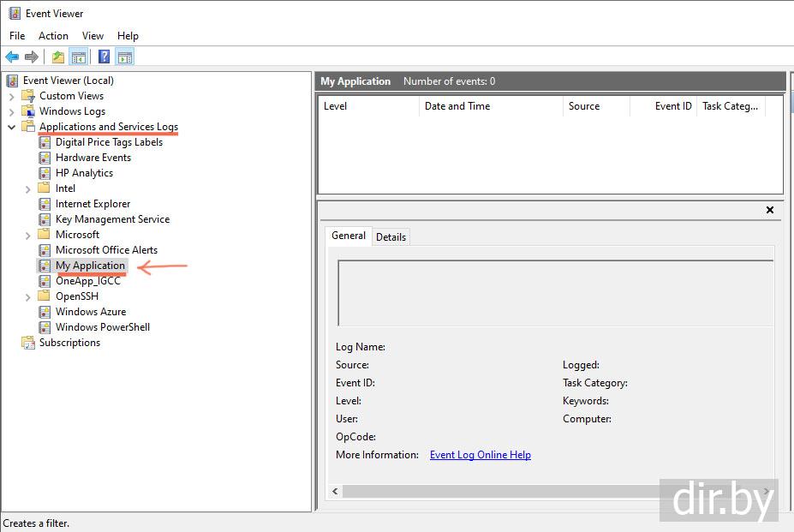Expand the Microsoft folder
Image resolution: width=794 pixels, height=532 pixels.
(28, 235)
